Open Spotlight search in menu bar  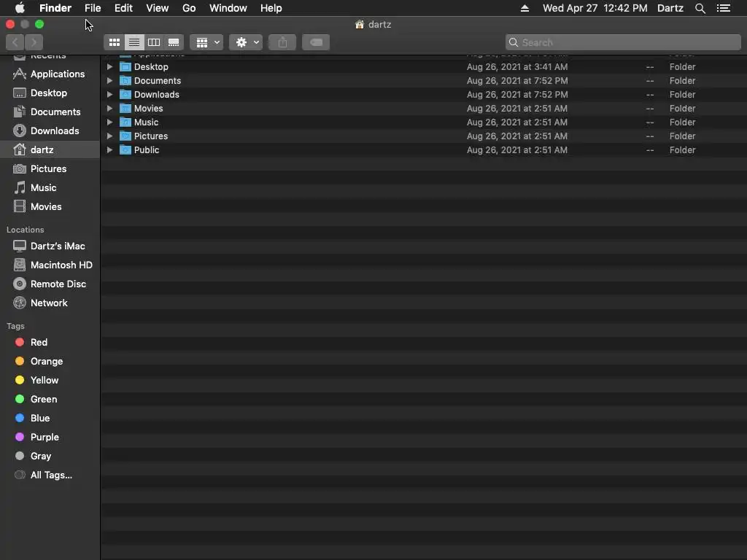point(700,8)
